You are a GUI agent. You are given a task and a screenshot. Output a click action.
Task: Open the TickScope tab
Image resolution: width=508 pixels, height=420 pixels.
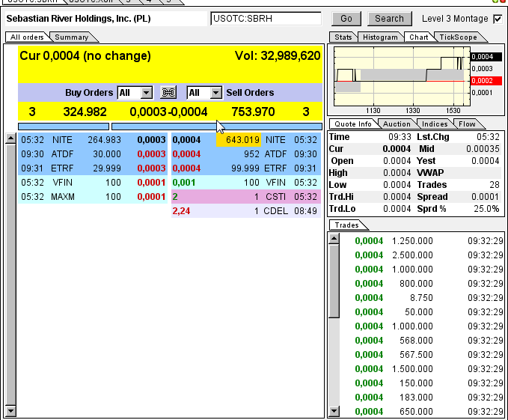458,37
